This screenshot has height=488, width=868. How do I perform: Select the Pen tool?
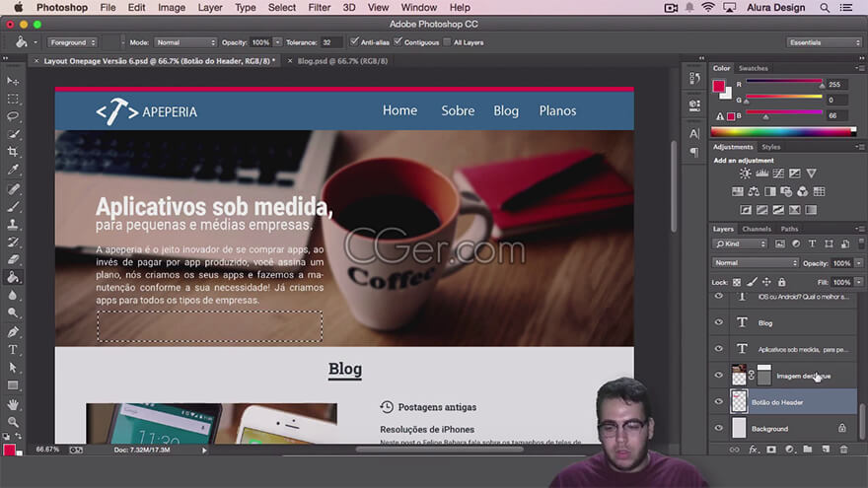point(13,332)
